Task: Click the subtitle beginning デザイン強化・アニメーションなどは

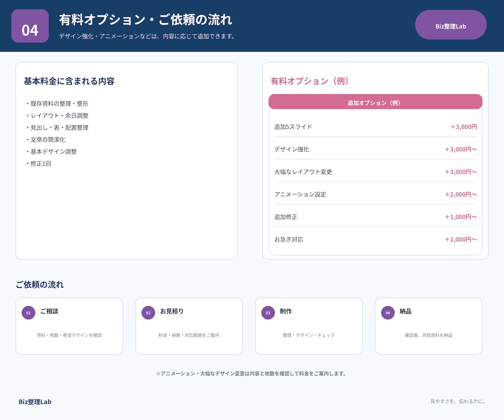Action: tap(147, 36)
